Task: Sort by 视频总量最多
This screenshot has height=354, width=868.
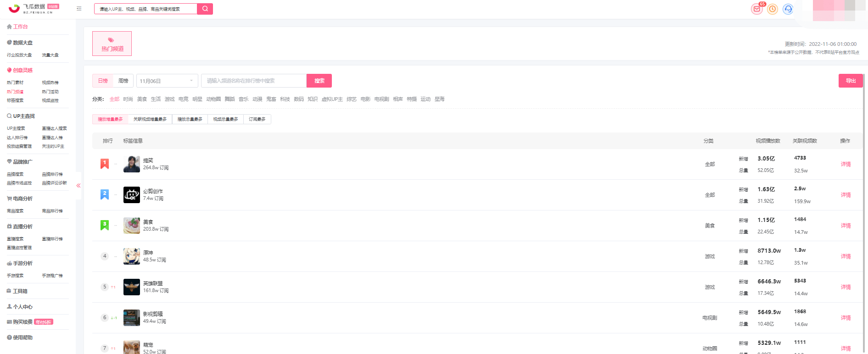Action: (x=225, y=119)
